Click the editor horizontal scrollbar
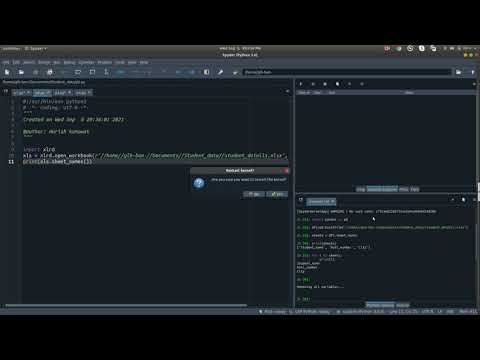 126,305
